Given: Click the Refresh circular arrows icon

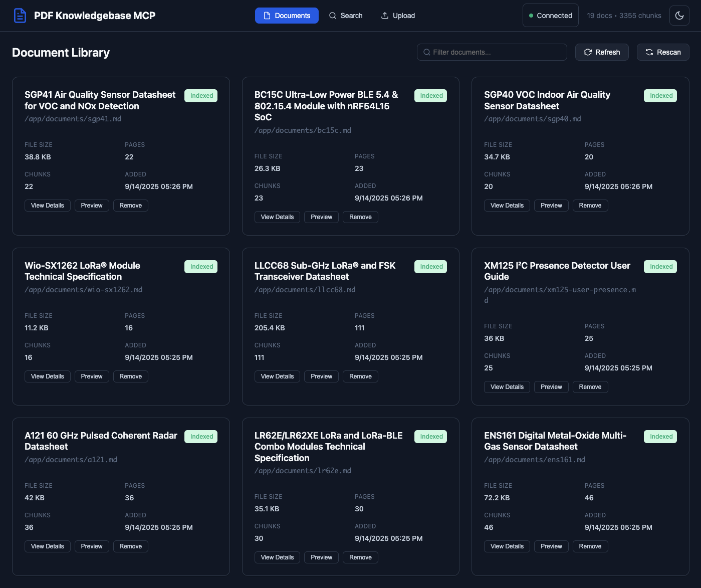Looking at the screenshot, I should tap(588, 52).
